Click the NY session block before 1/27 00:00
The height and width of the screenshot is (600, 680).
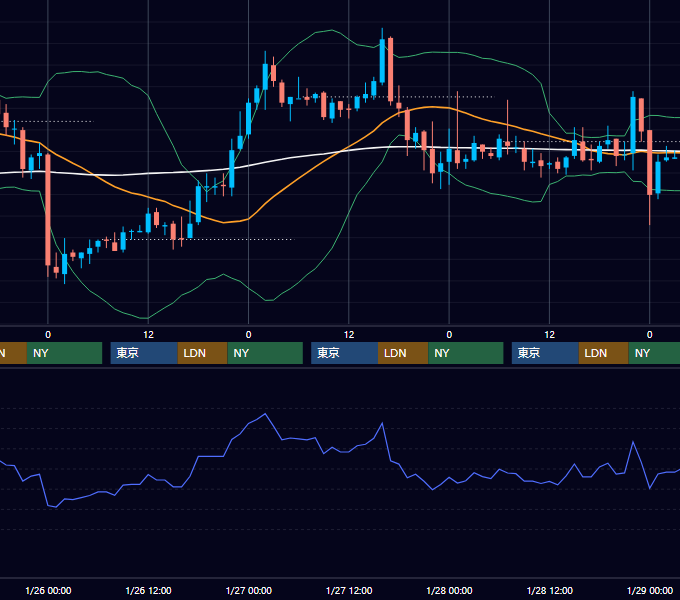tap(265, 353)
